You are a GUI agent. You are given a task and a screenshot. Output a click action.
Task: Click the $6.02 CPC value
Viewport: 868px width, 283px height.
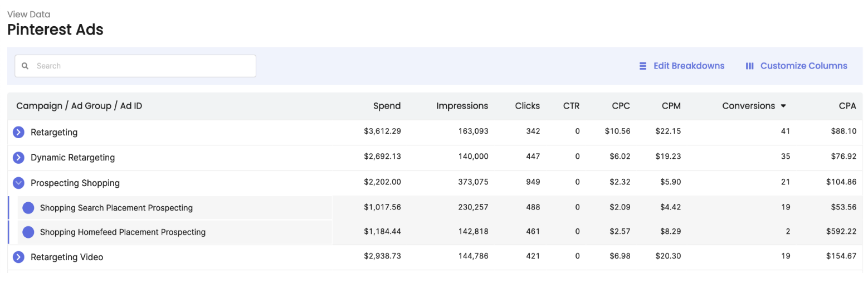(620, 157)
